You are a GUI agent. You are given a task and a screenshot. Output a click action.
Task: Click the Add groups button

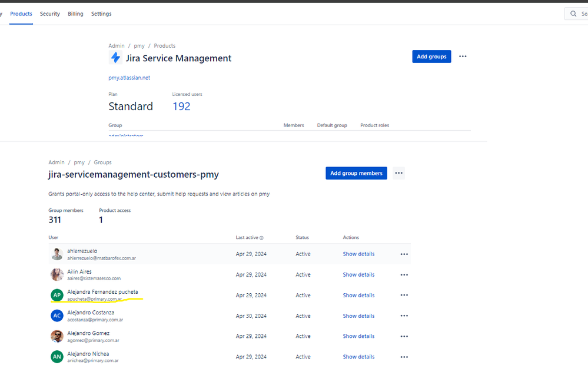click(x=431, y=57)
